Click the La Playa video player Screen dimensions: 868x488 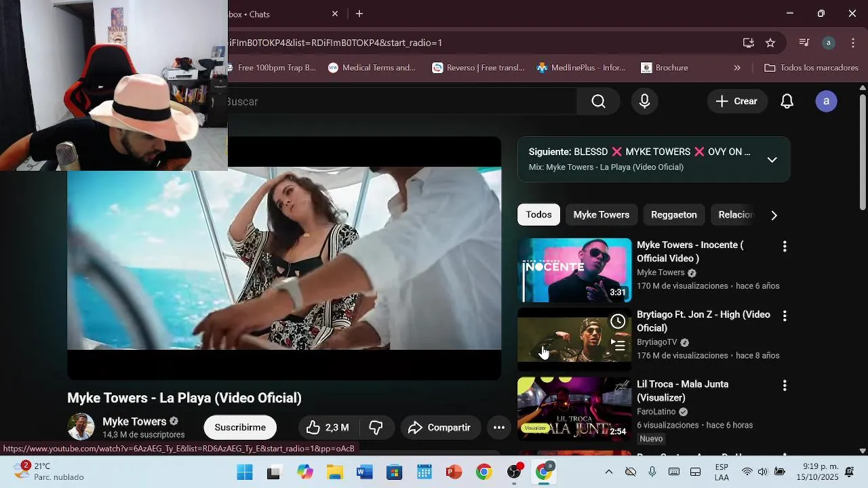[x=284, y=258]
